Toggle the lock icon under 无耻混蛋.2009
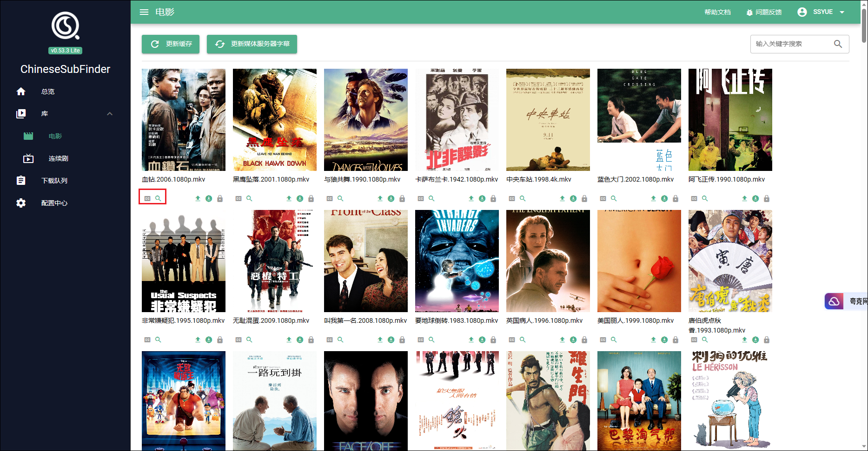The image size is (868, 451). coord(311,340)
